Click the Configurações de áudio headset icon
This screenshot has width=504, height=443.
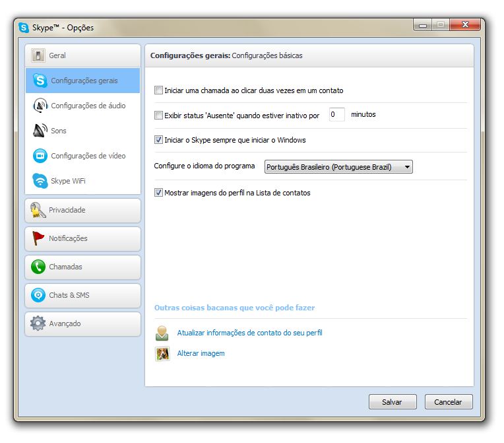coord(40,106)
